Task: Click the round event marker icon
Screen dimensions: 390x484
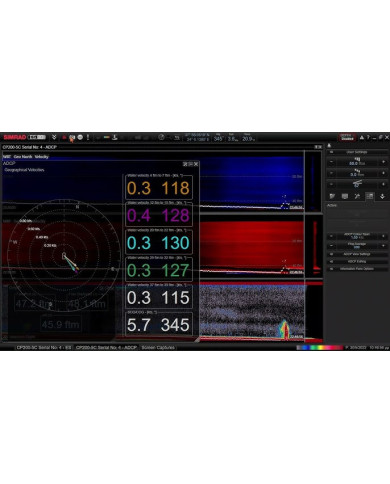Action: [x=80, y=137]
